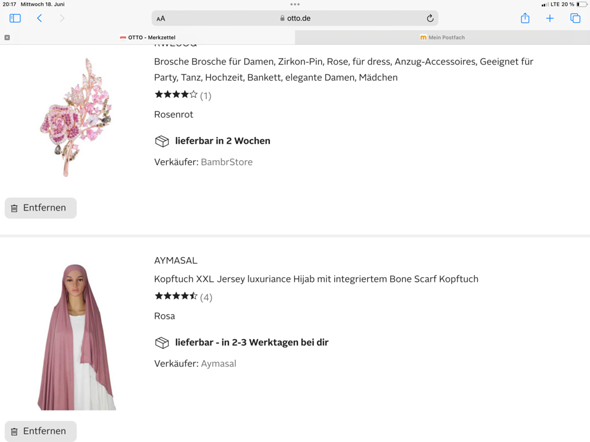Remove the Kopftuch hijab from Merkzettel

(x=41, y=431)
